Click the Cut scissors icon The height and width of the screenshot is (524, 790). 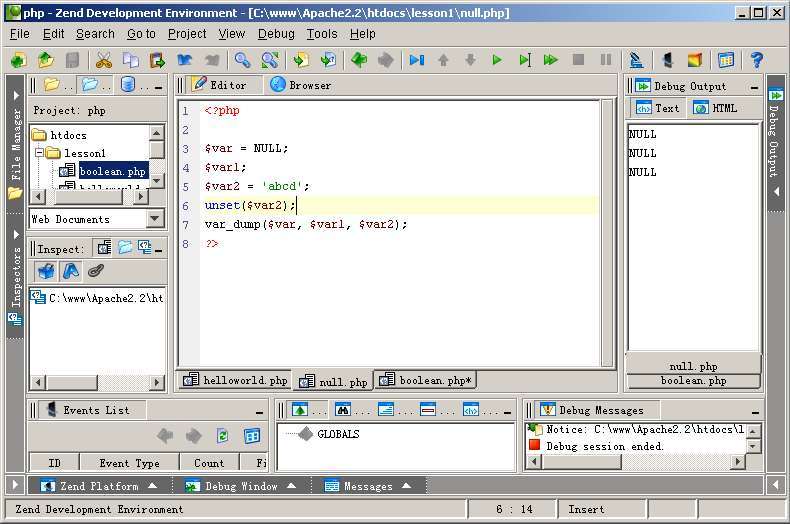click(x=104, y=60)
